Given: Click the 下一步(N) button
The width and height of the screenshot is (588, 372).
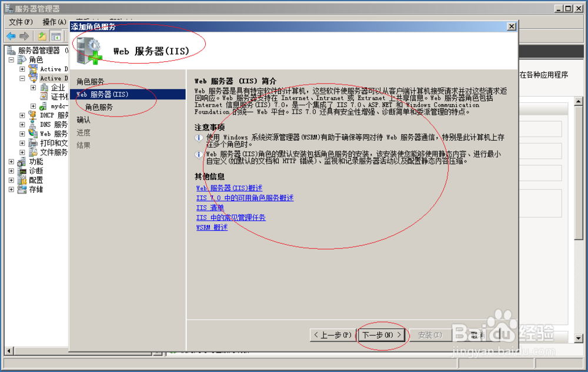Looking at the screenshot, I should click(x=380, y=334).
